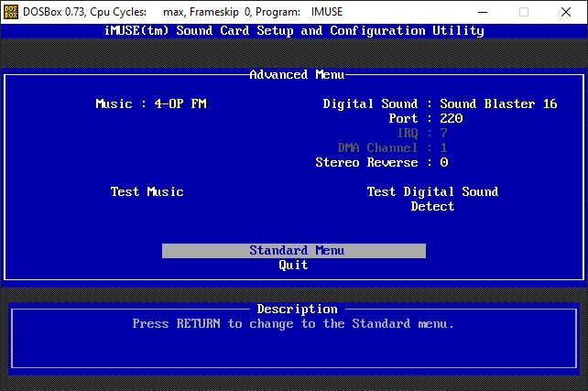Click the Advanced Menu title text
Screen dimensions: 588x391
pos(297,74)
